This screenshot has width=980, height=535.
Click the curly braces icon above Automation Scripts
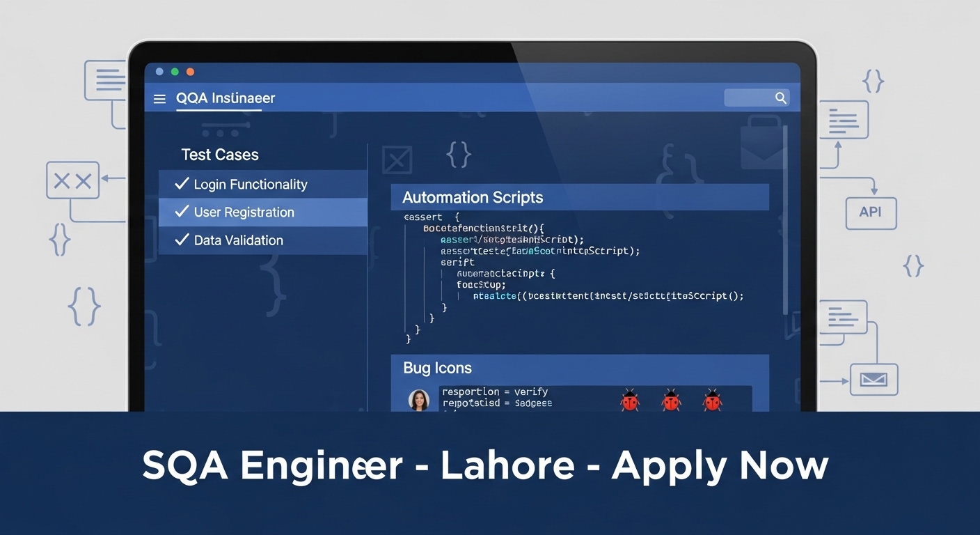coord(458,155)
